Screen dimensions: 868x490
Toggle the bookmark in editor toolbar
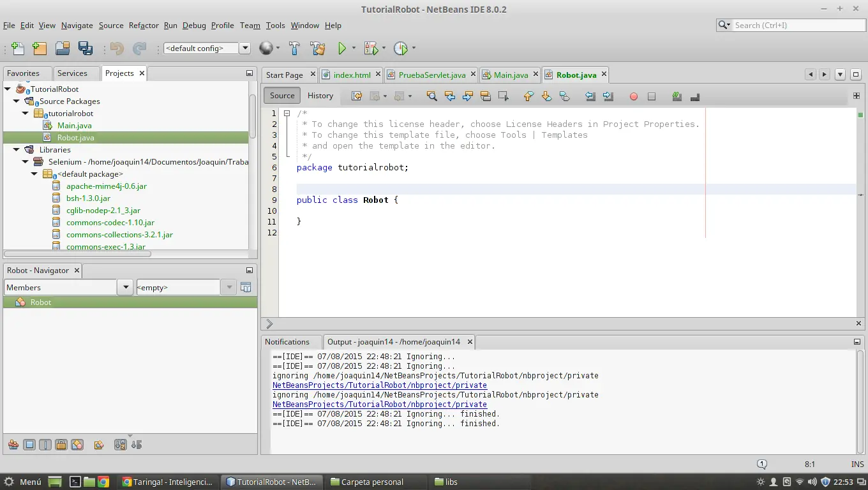(564, 96)
